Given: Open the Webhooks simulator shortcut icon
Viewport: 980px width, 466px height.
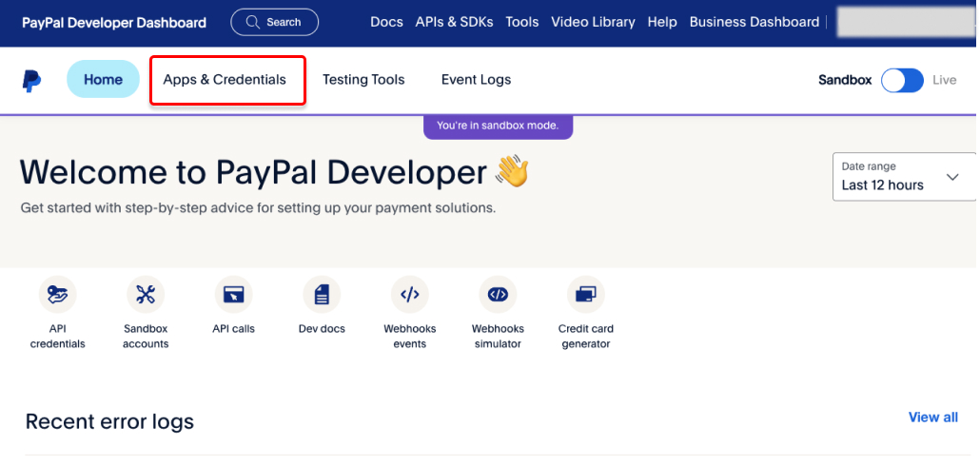Looking at the screenshot, I should pos(499,294).
